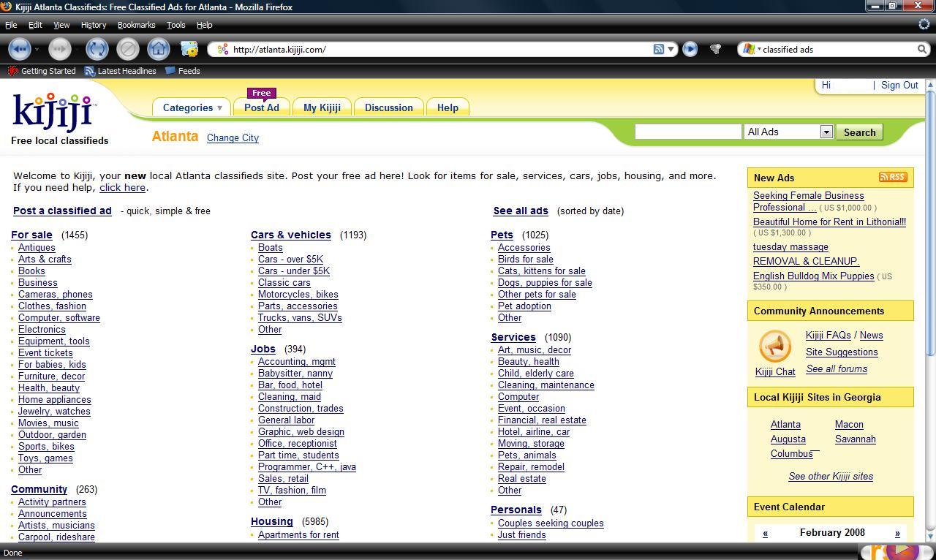Open Kijiji Chat megaphone icon
This screenshot has height=560, width=936.
(x=774, y=347)
